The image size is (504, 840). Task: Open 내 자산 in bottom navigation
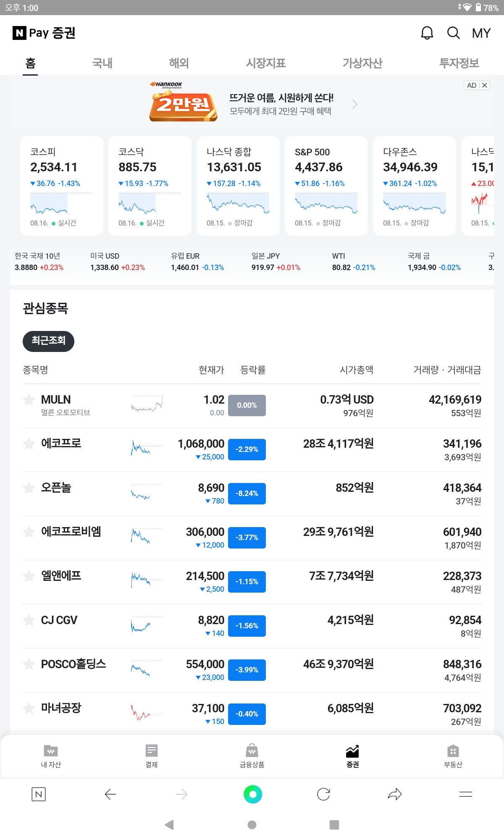51,756
